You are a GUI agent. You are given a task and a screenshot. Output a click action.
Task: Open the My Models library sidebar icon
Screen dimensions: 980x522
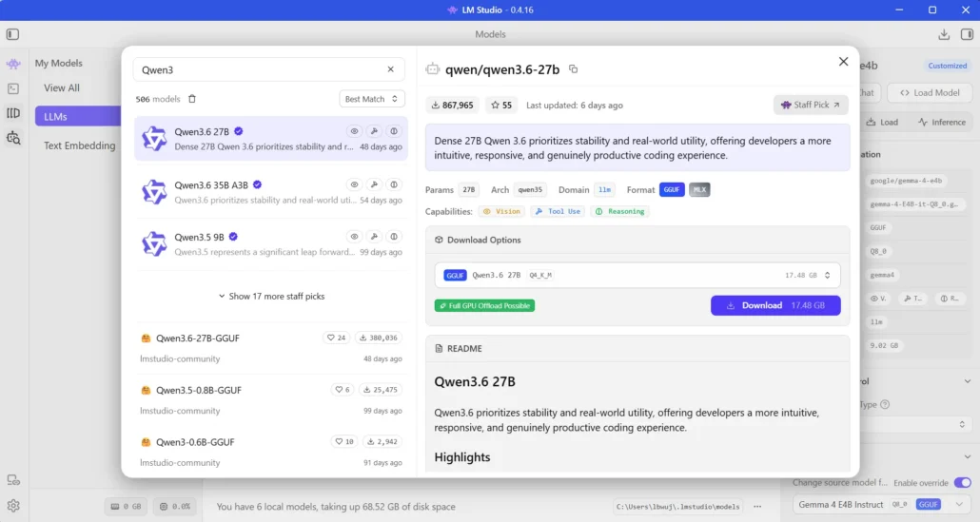pos(13,113)
